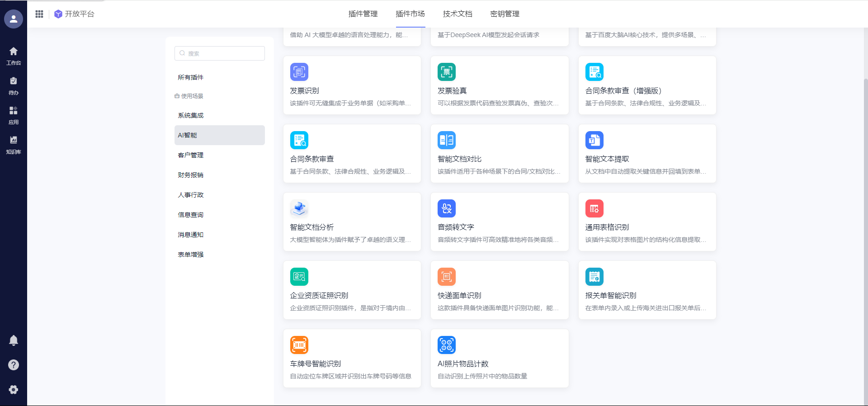Screen dimensions: 868x406
Task: Select the 智能文档对比 icon
Action: [x=446, y=140]
